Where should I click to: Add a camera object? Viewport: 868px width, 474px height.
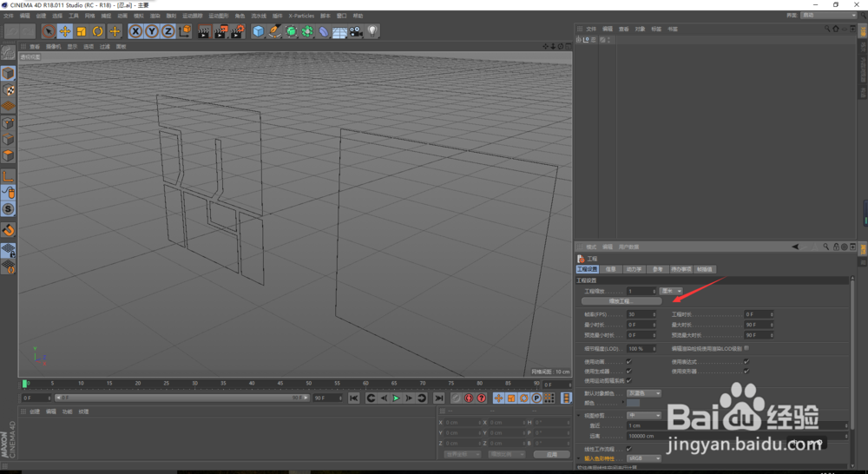coord(356,31)
